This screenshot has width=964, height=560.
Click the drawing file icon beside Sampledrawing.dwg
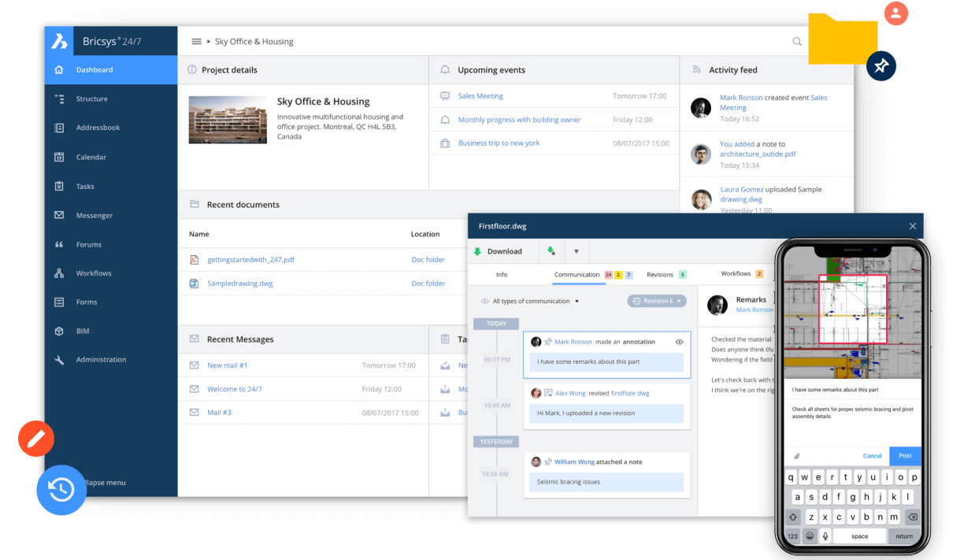pyautogui.click(x=194, y=284)
